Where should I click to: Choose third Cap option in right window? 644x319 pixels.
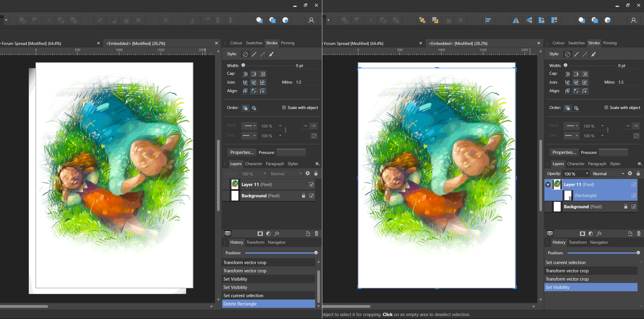point(585,74)
